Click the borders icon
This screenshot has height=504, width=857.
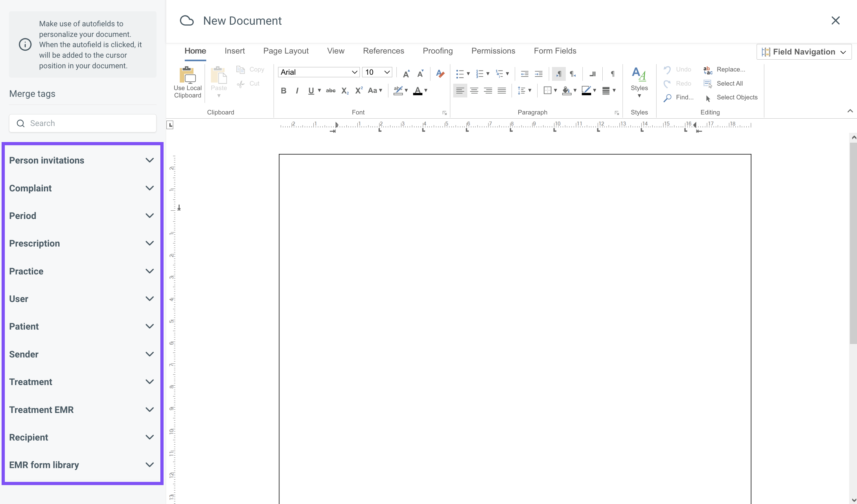pyautogui.click(x=547, y=90)
